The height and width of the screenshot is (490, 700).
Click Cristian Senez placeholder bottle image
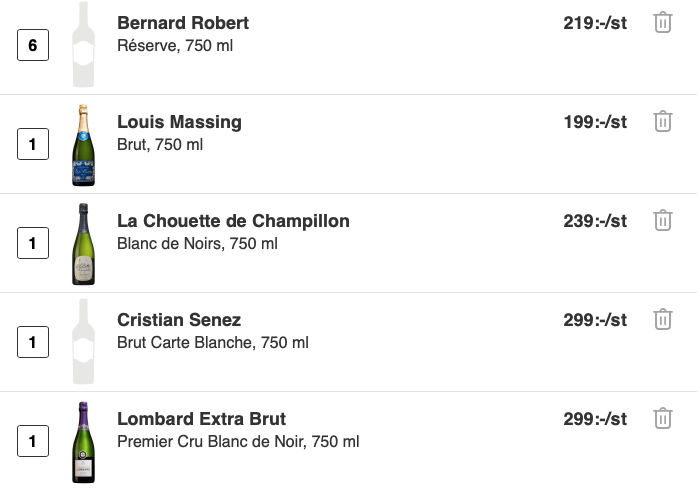tap(83, 342)
